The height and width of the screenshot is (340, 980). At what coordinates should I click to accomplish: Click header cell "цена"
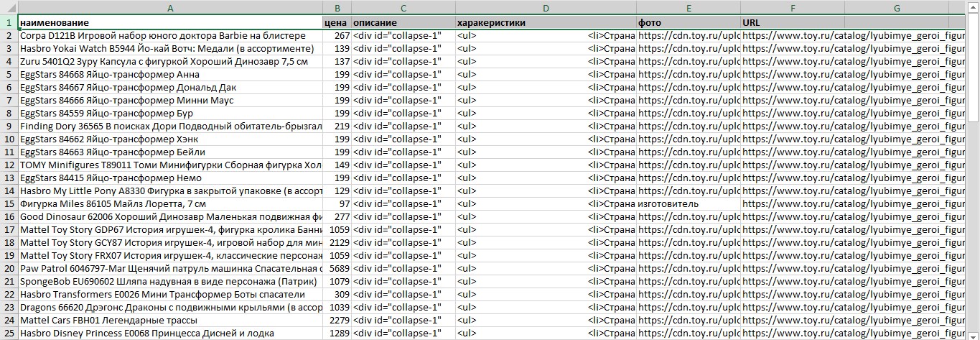pos(337,22)
